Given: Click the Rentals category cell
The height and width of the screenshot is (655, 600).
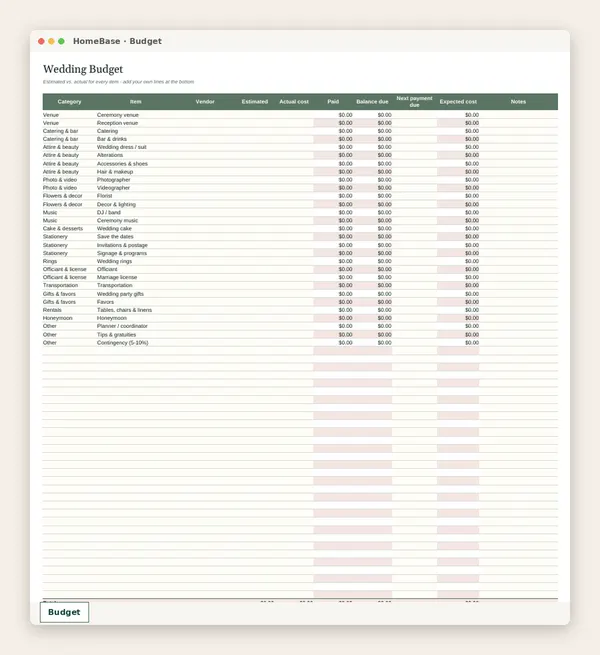Looking at the screenshot, I should click(x=69, y=310).
